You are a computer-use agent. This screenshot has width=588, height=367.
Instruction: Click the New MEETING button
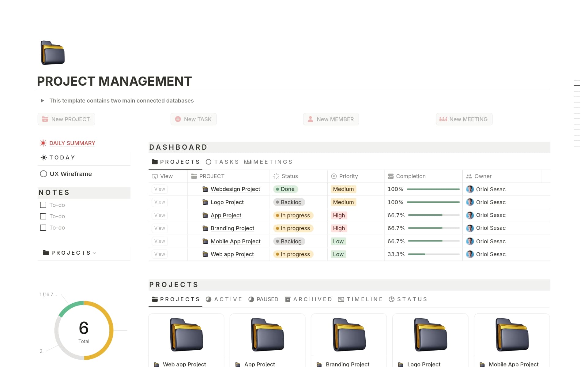(464, 119)
